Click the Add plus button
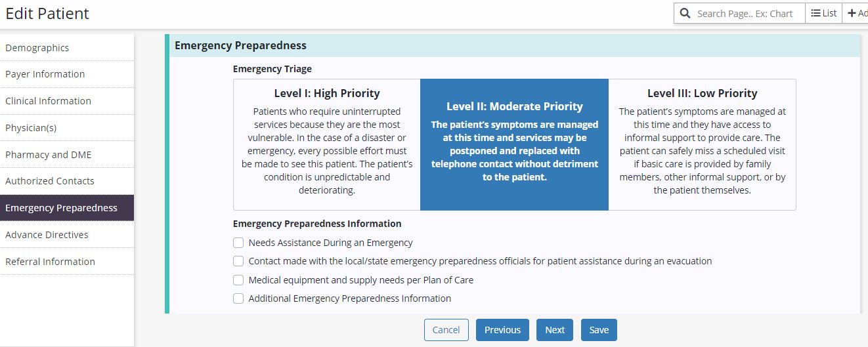Viewport: 868px width, 347px height. pos(856,13)
